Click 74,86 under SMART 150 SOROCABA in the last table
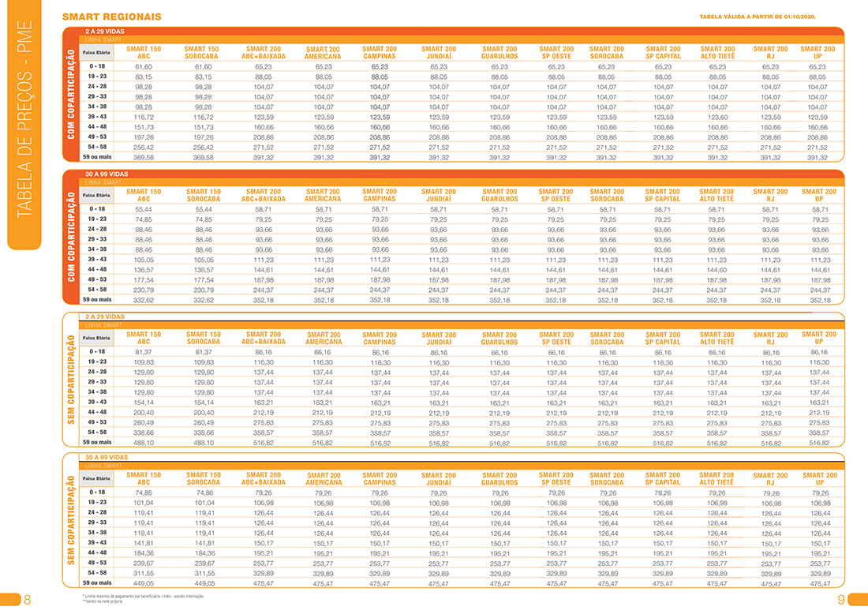The height and width of the screenshot is (614, 868). coord(204,493)
